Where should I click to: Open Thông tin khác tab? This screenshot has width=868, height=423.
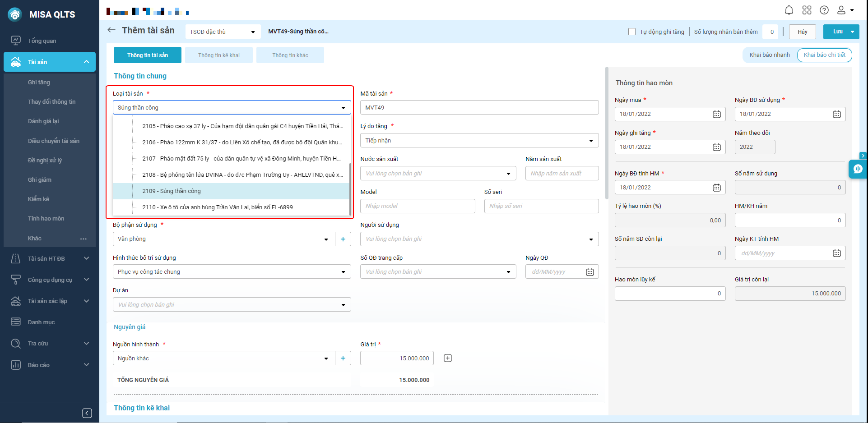click(x=290, y=55)
